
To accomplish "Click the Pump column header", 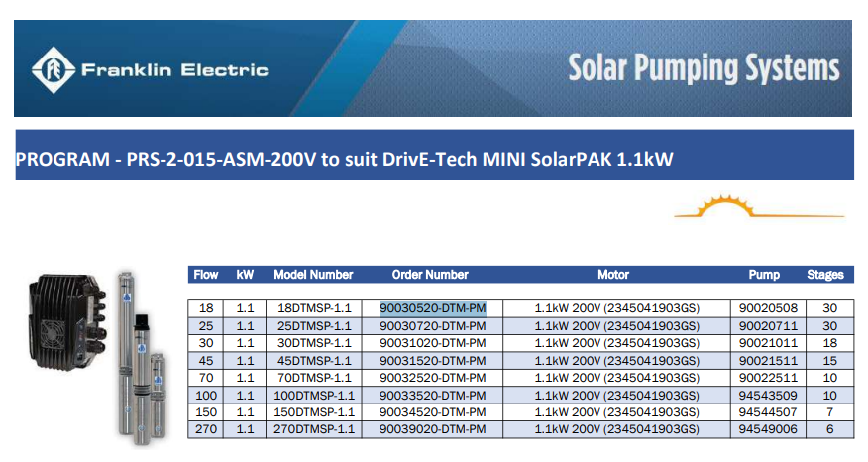I will pos(764,275).
